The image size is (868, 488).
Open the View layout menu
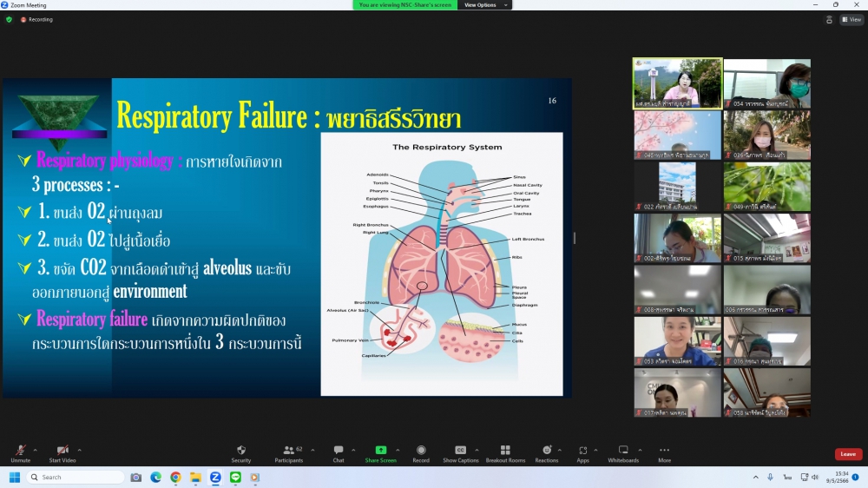pyautogui.click(x=851, y=19)
